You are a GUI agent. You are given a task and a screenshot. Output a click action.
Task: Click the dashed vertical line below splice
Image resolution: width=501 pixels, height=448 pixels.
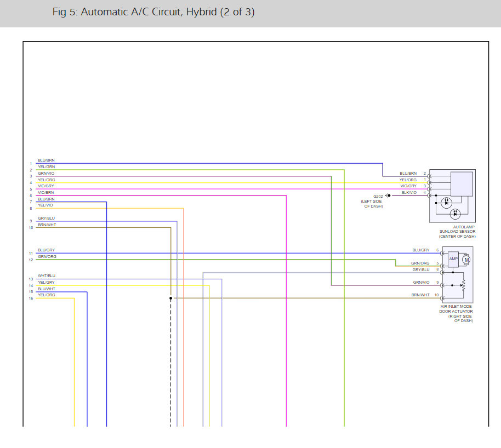[x=170, y=363]
